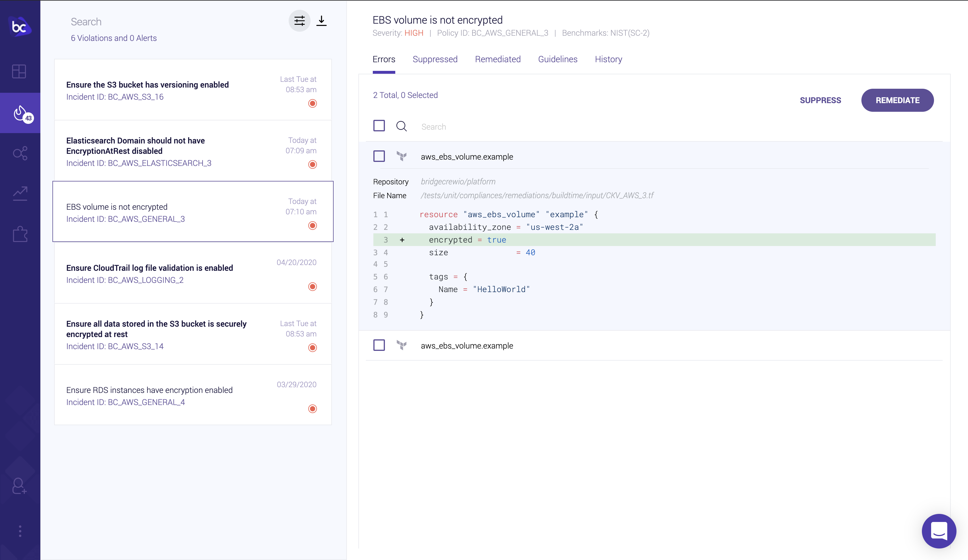Click the 04/20/2020 date on CloudTrail incident

pyautogui.click(x=296, y=262)
